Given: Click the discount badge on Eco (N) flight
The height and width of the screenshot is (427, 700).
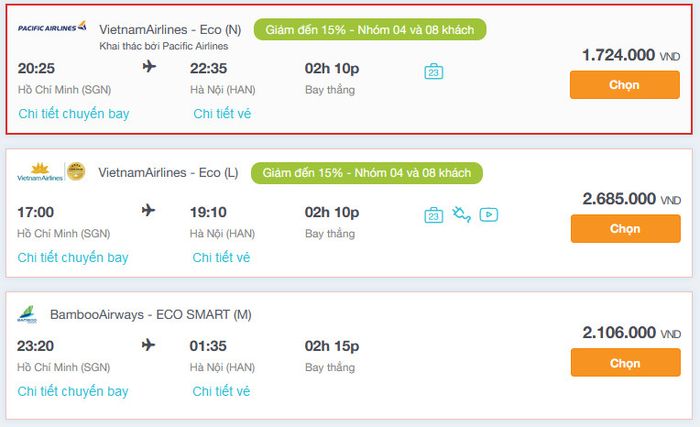Looking at the screenshot, I should 370,29.
